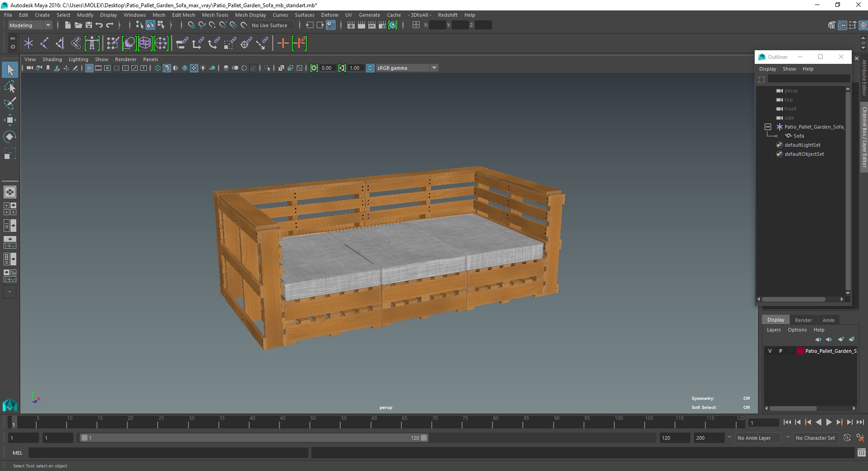The width and height of the screenshot is (868, 471).
Task: Open the File menu
Action: tap(8, 15)
